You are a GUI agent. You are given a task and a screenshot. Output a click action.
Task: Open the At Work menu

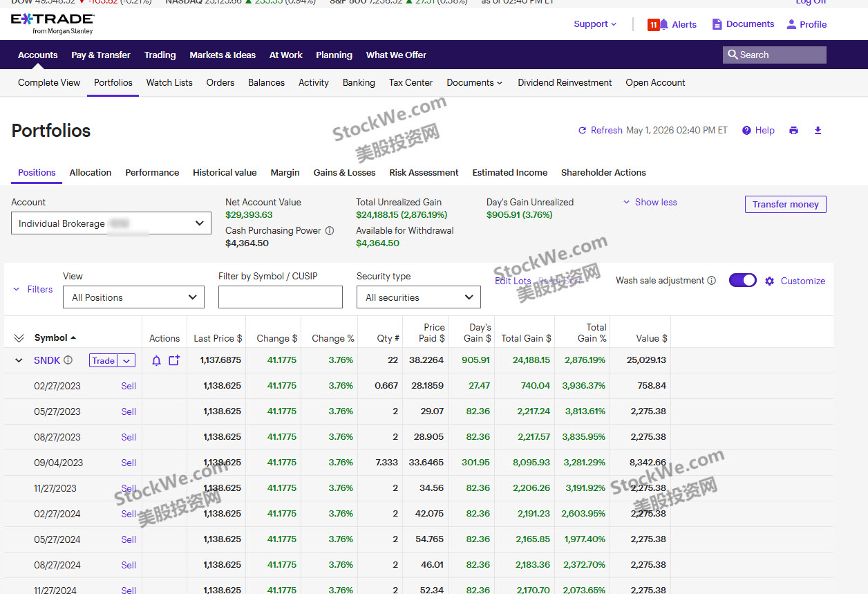click(286, 55)
